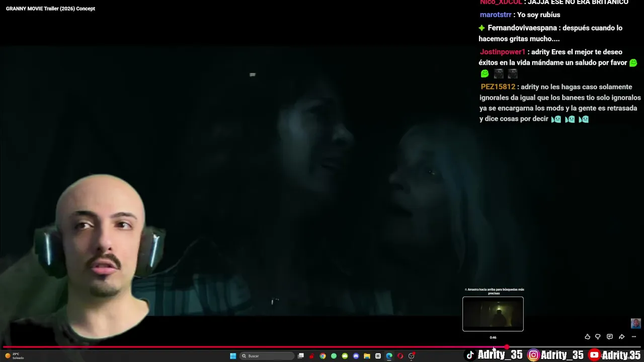Open Discord from the taskbar
Screen dimensions: 644x362
tap(356, 356)
